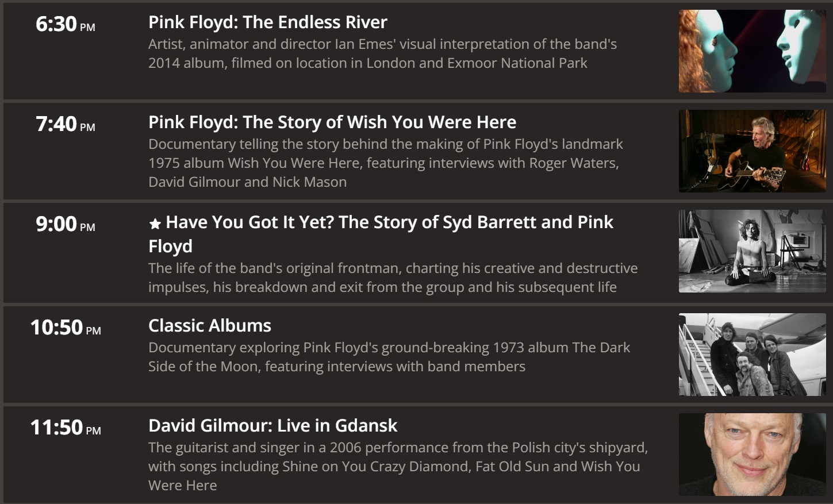Click the Gdansk shipyard performance description
Viewport: 833px width, 504px height.
click(398, 466)
